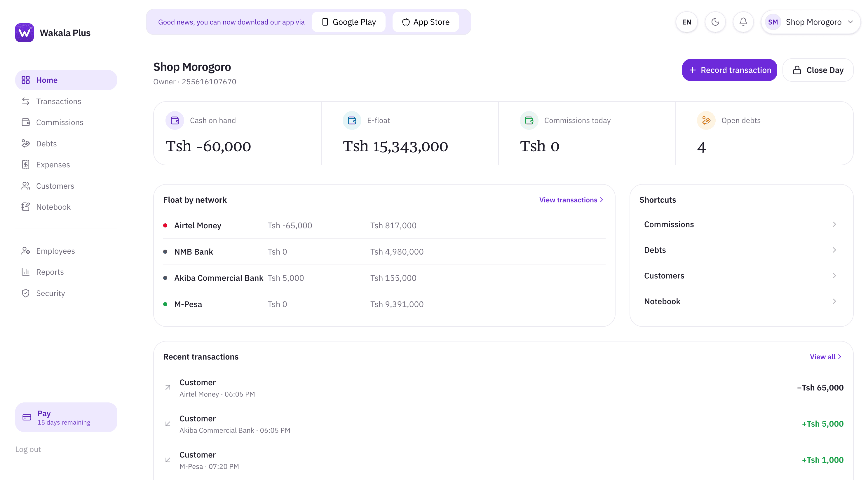Toggle dark mode with the moon icon
Viewport: 868px width, 480px height.
point(715,22)
